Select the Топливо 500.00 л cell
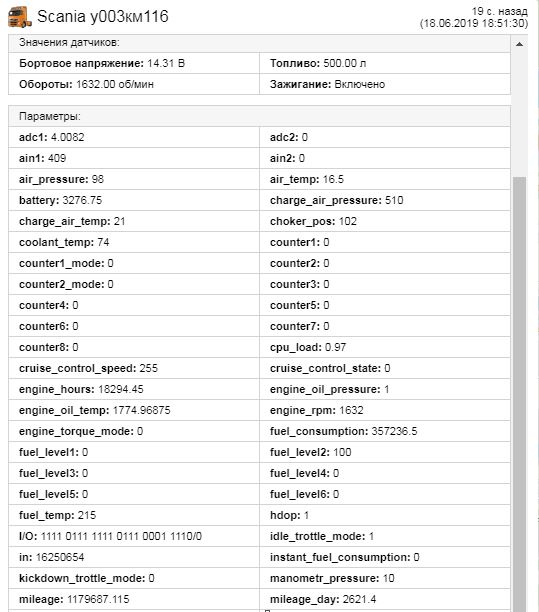 (x=385, y=63)
